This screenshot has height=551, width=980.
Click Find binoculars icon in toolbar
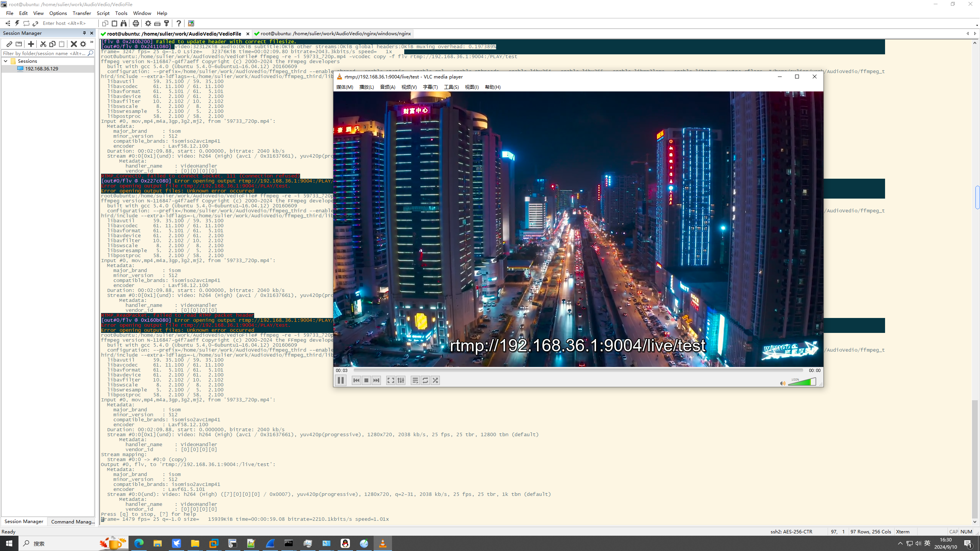coord(124,23)
